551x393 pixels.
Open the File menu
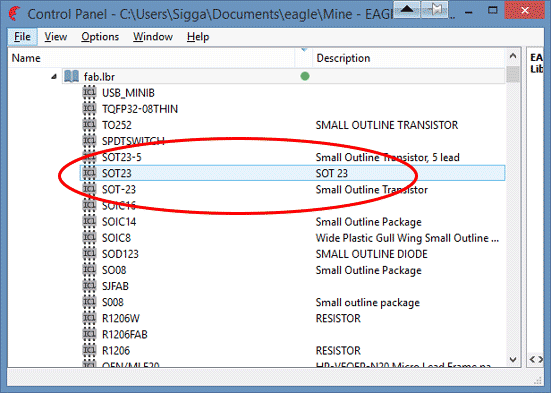(22, 37)
